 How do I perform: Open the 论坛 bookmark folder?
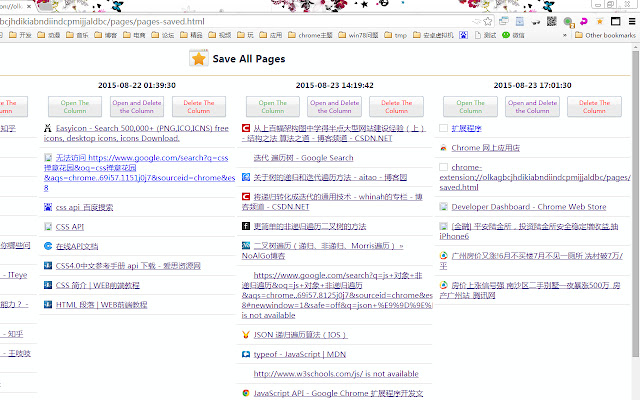click(163, 35)
